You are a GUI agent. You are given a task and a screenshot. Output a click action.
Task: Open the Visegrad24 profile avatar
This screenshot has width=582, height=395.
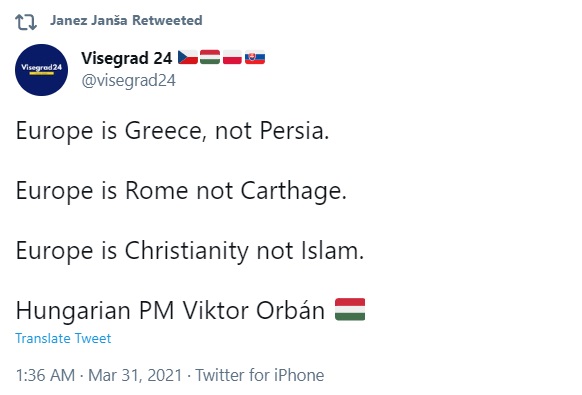click(x=42, y=70)
